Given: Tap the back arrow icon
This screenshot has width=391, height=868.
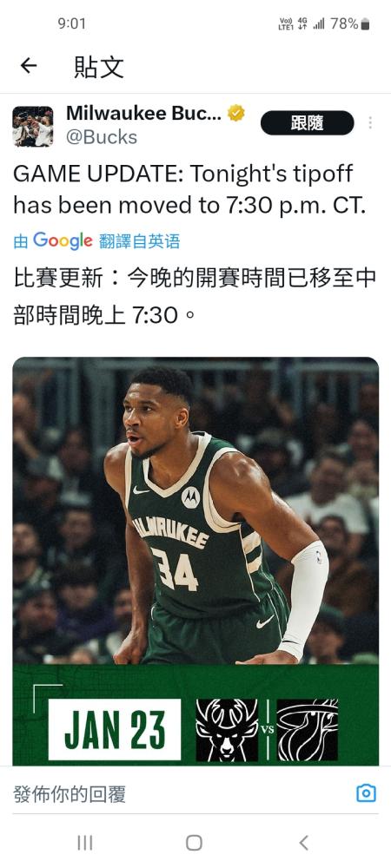Looking at the screenshot, I should (29, 66).
